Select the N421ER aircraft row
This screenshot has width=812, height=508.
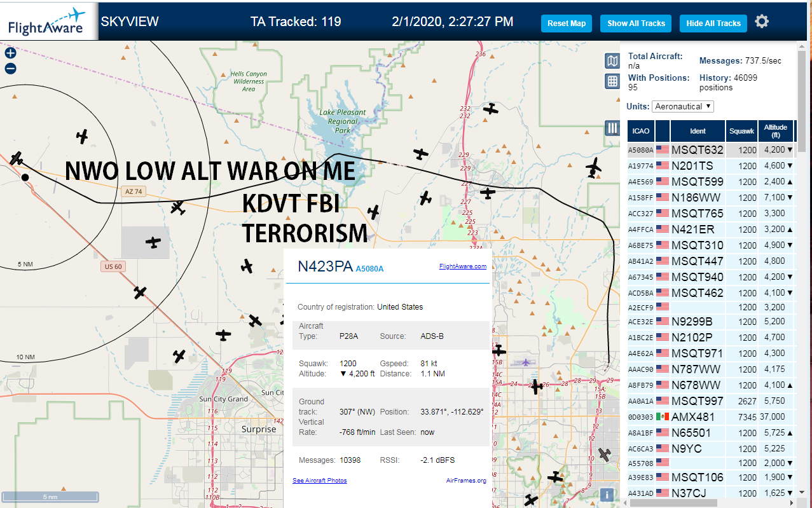pyautogui.click(x=711, y=230)
